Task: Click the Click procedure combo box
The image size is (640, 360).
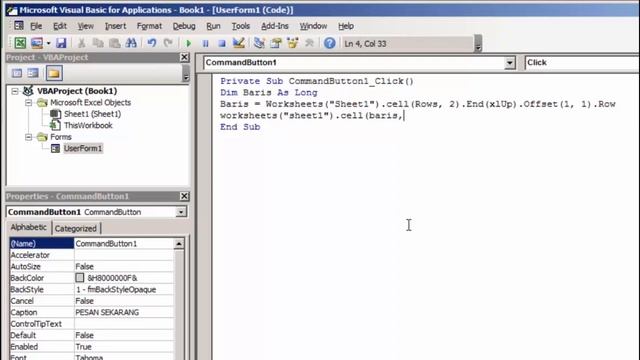Action: click(x=582, y=62)
